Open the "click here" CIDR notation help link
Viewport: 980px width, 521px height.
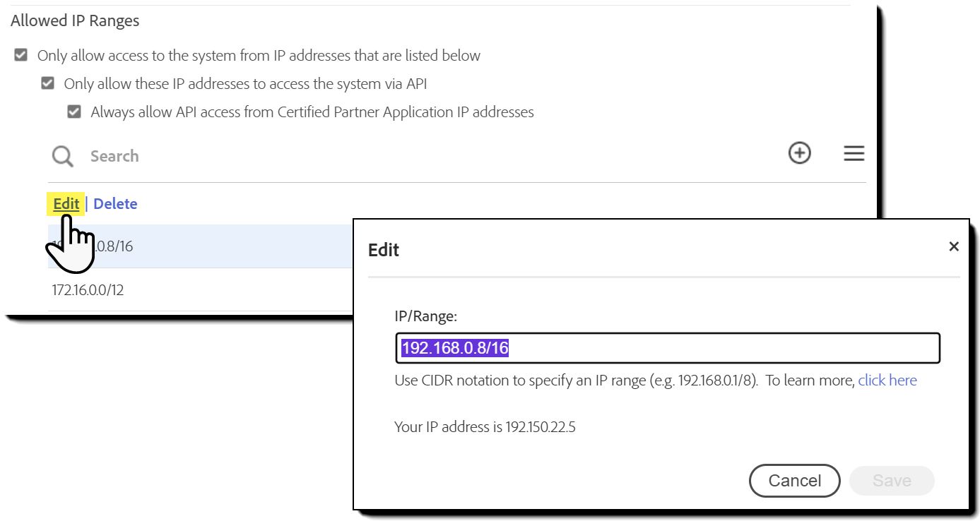(887, 380)
